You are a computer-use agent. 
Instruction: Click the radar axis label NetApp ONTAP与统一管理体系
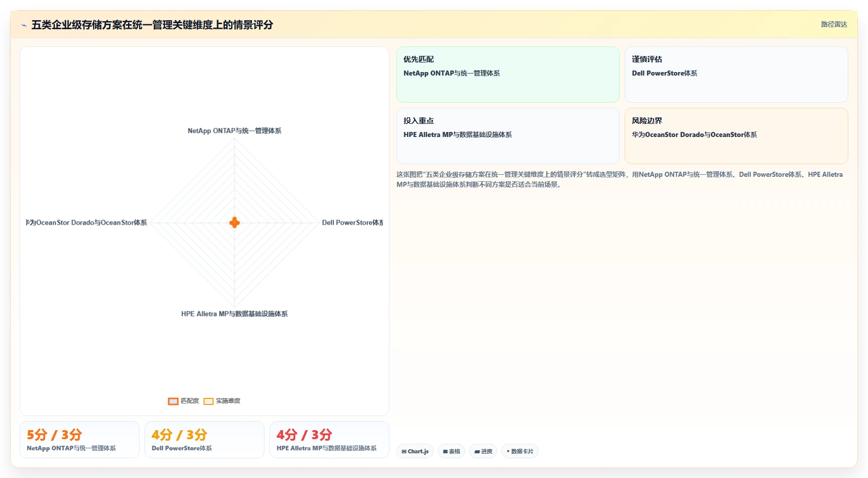coord(234,131)
